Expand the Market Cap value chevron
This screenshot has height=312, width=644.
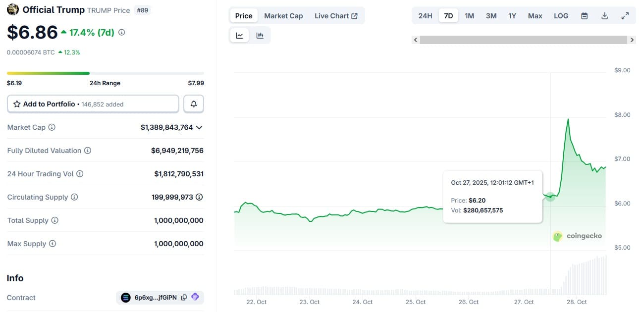click(199, 127)
